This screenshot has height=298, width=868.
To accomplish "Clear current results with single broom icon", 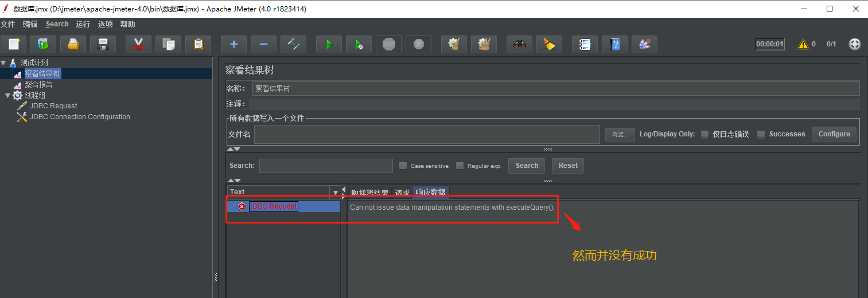I will click(454, 44).
